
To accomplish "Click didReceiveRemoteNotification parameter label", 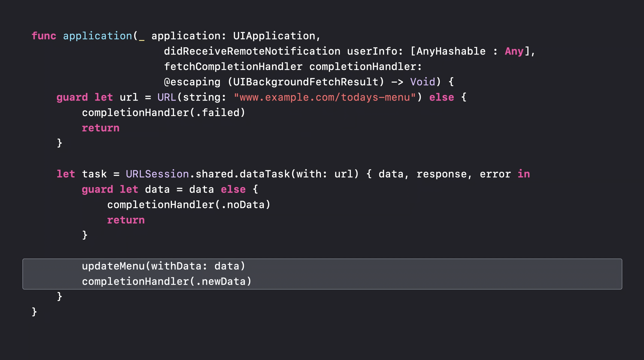I will (x=252, y=51).
